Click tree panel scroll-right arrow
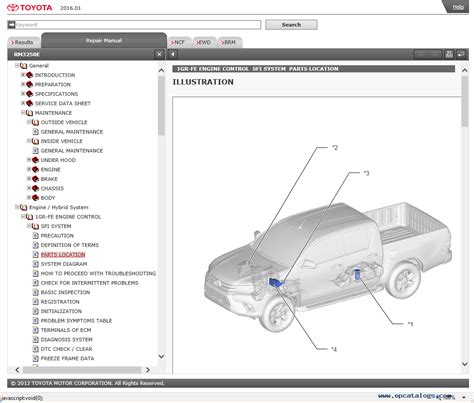This screenshot has height=403, width=474. click(x=148, y=370)
